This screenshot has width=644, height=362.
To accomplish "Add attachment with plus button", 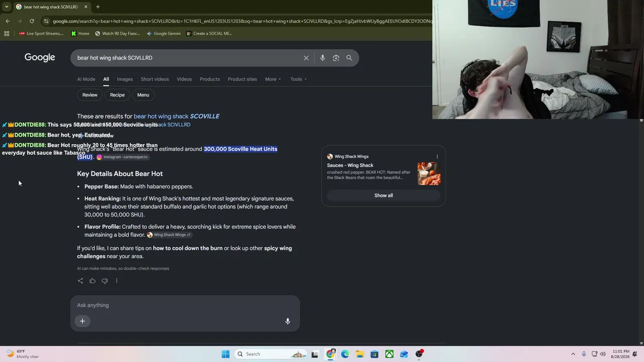I will point(83,321).
